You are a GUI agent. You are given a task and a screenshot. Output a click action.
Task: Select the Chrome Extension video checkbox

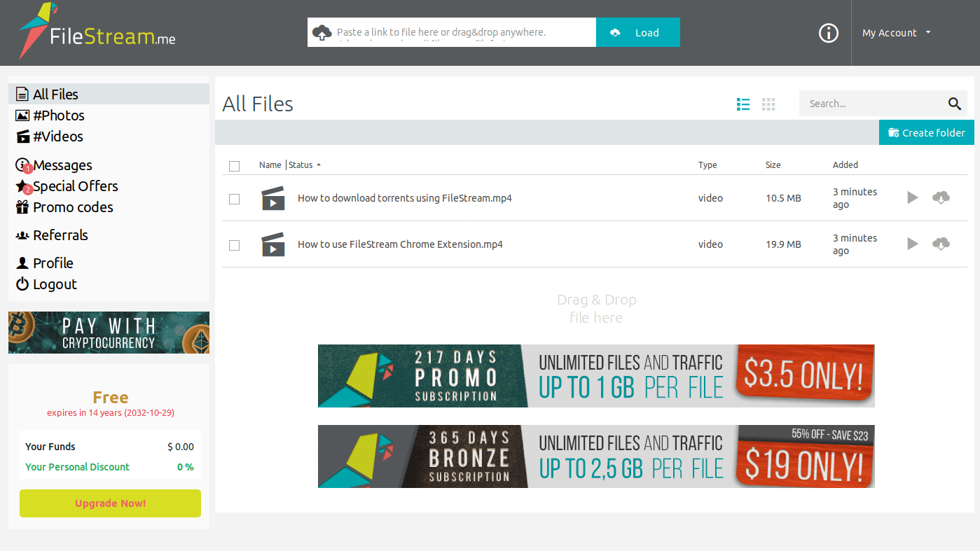pyautogui.click(x=235, y=246)
